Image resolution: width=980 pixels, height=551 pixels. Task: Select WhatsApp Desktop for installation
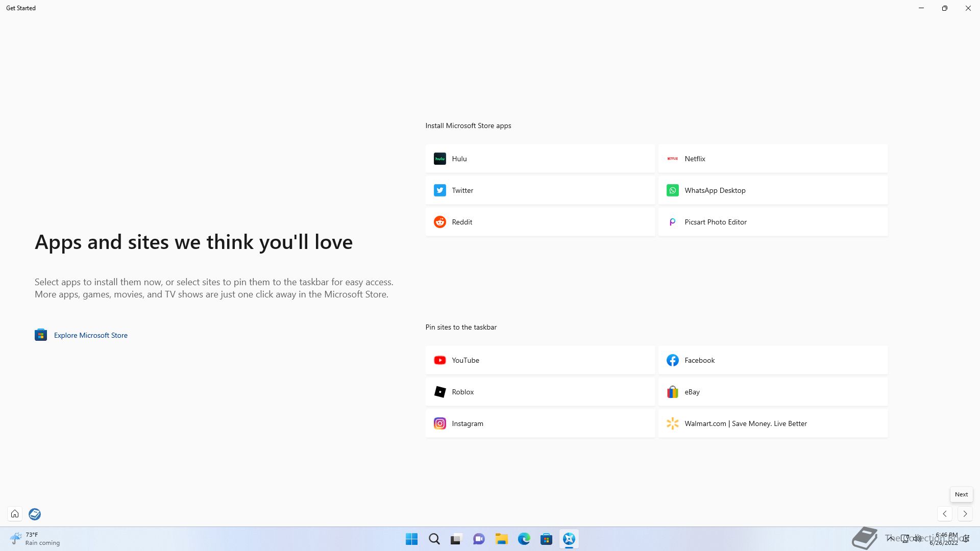coord(773,190)
